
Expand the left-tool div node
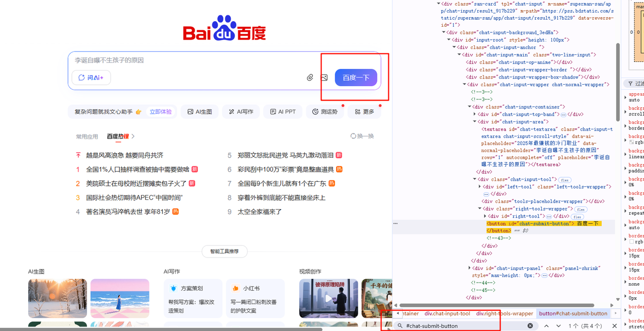pyautogui.click(x=479, y=187)
